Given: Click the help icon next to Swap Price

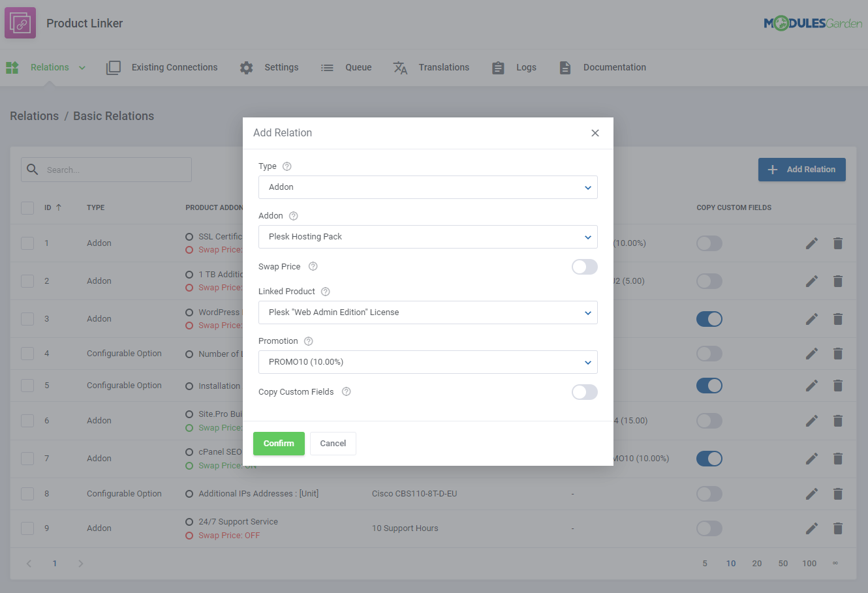Looking at the screenshot, I should [313, 267].
